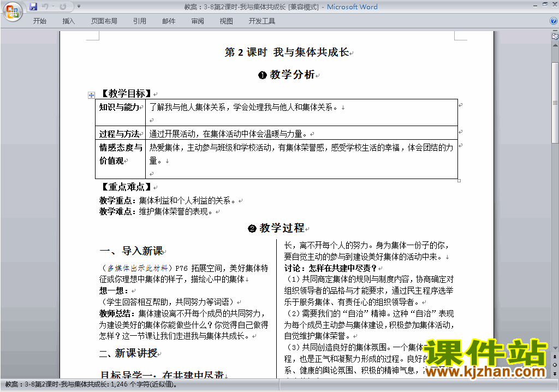Switch to the 页面布局 tab
This screenshot has width=559, height=392.
(x=104, y=21)
